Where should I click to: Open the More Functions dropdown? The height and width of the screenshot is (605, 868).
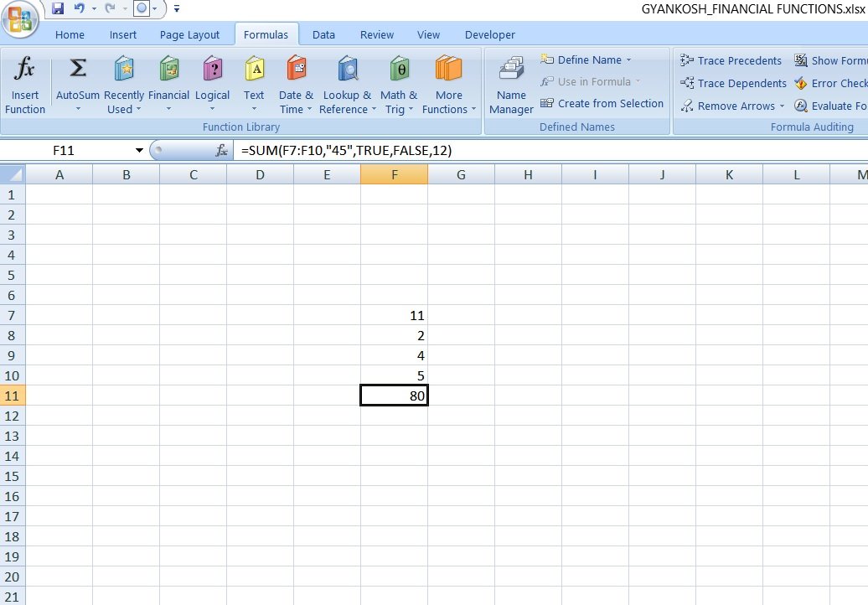449,83
